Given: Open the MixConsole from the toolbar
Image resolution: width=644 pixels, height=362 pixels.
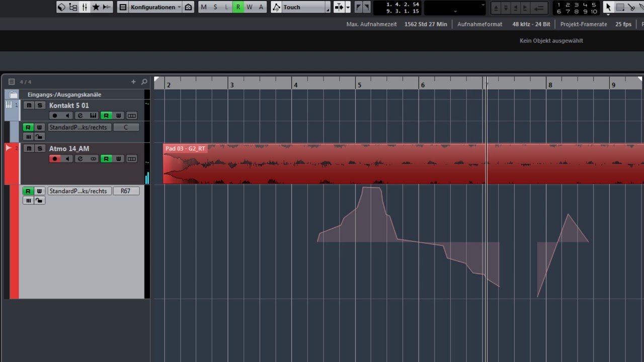Looking at the screenshot, I should point(85,7).
